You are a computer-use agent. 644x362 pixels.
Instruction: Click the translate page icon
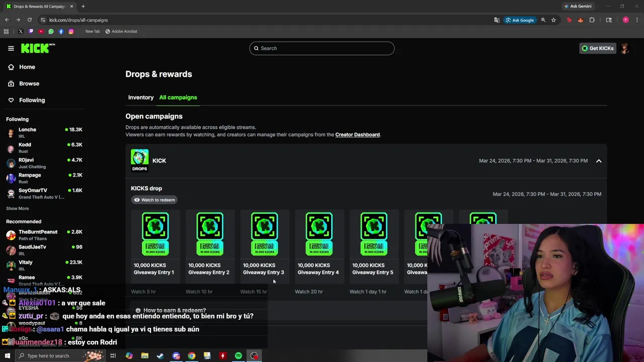(497, 20)
